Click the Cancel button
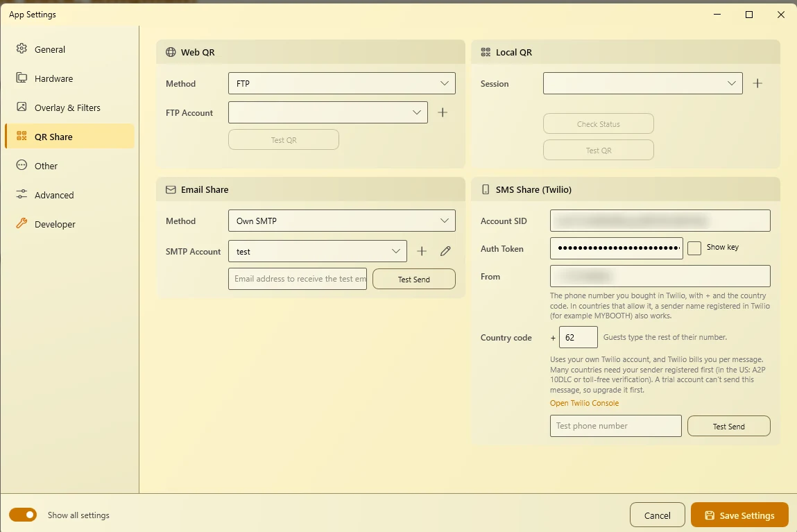This screenshot has width=797, height=532. (657, 515)
